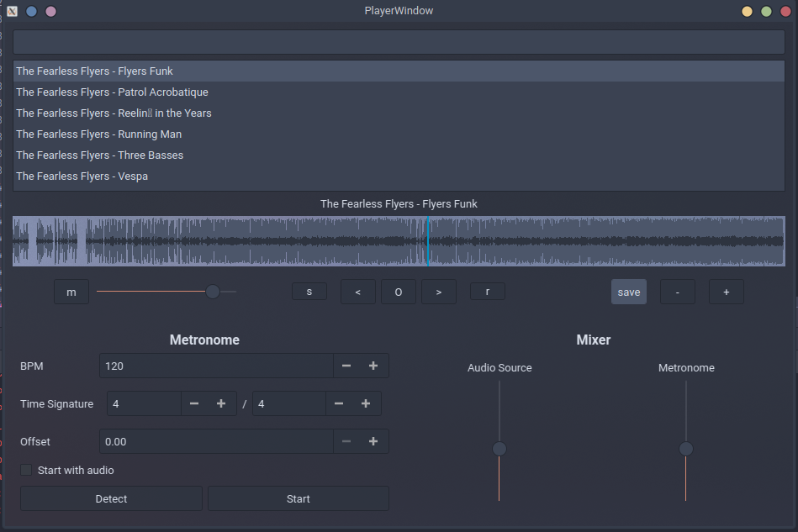Select 'The Fearless Flyers - Vespa'
The height and width of the screenshot is (532, 798).
399,176
